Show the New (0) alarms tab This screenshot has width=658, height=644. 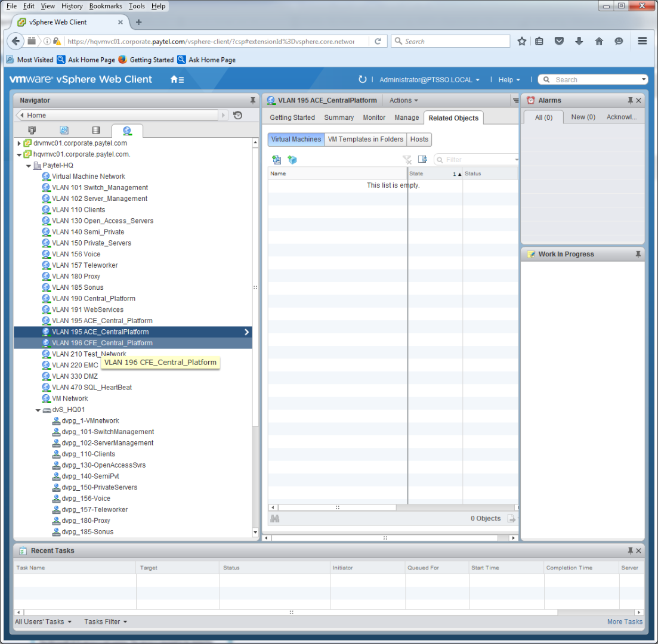pyautogui.click(x=583, y=117)
